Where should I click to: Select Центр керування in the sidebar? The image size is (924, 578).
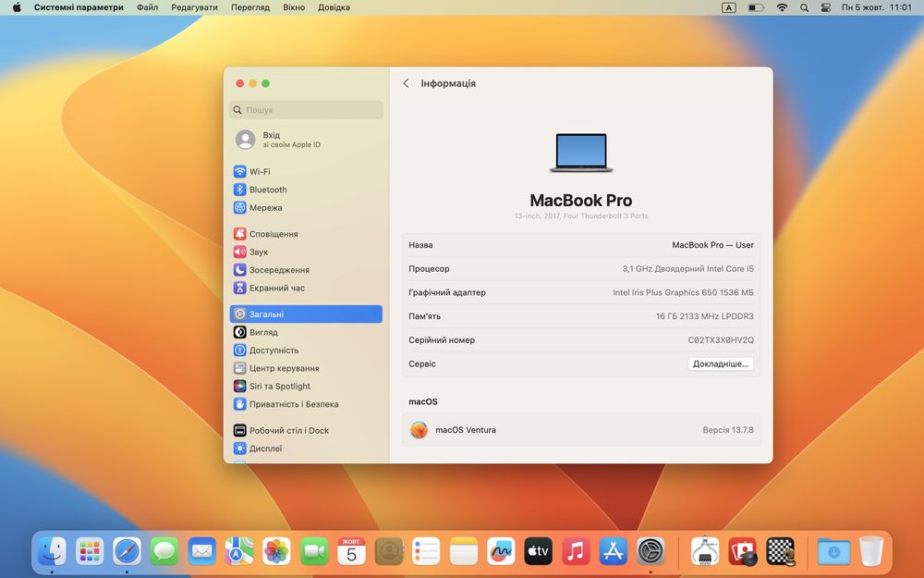(306, 368)
